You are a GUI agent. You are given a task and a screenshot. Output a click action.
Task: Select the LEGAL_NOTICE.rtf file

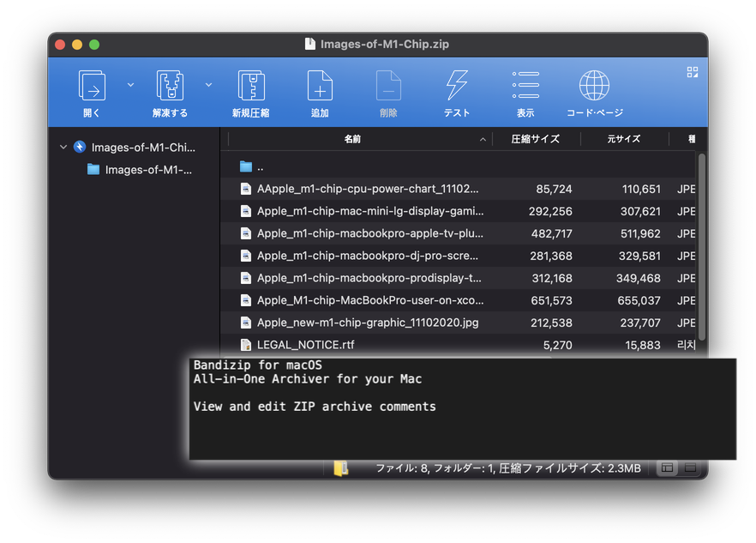(458, 345)
